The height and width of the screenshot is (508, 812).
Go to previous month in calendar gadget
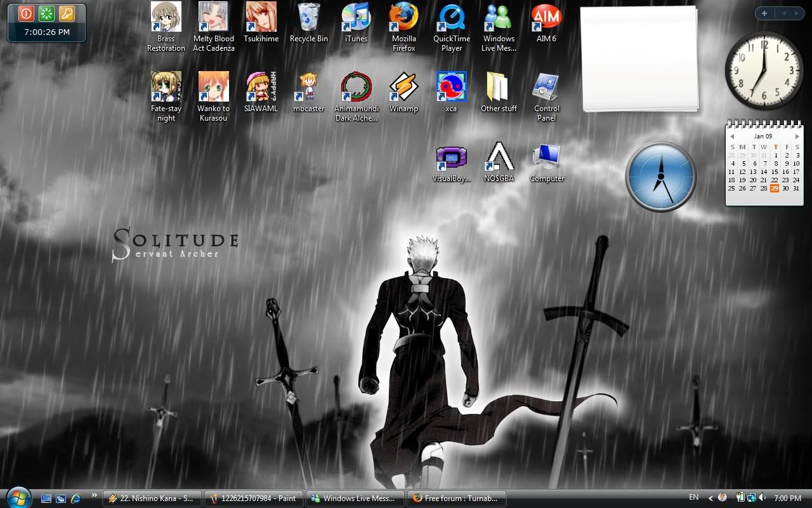(x=732, y=137)
